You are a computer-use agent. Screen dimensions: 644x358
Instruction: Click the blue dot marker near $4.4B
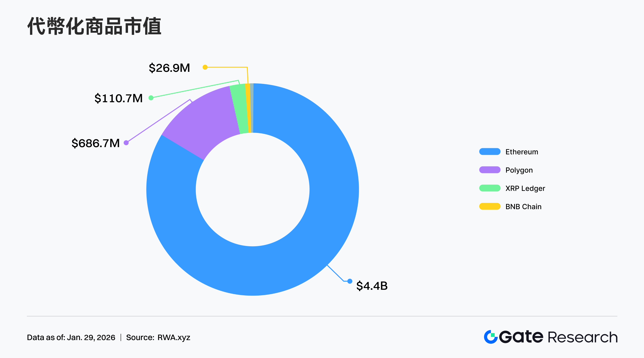coord(350,281)
